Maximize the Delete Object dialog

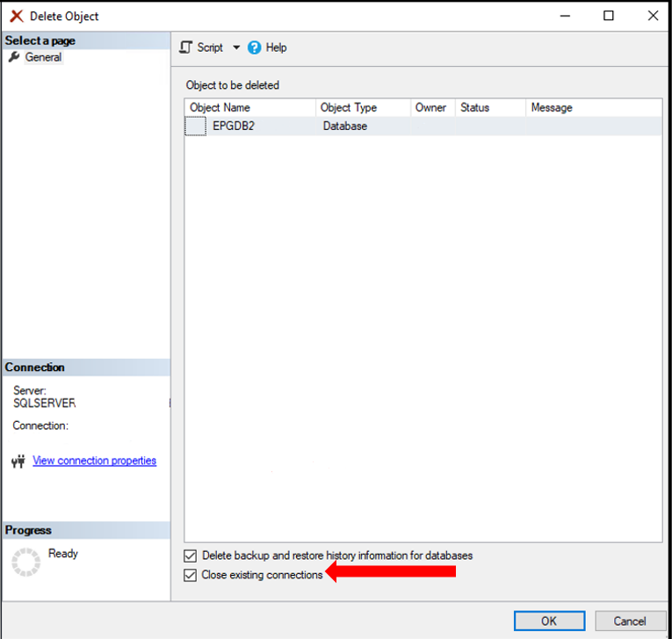[608, 16]
